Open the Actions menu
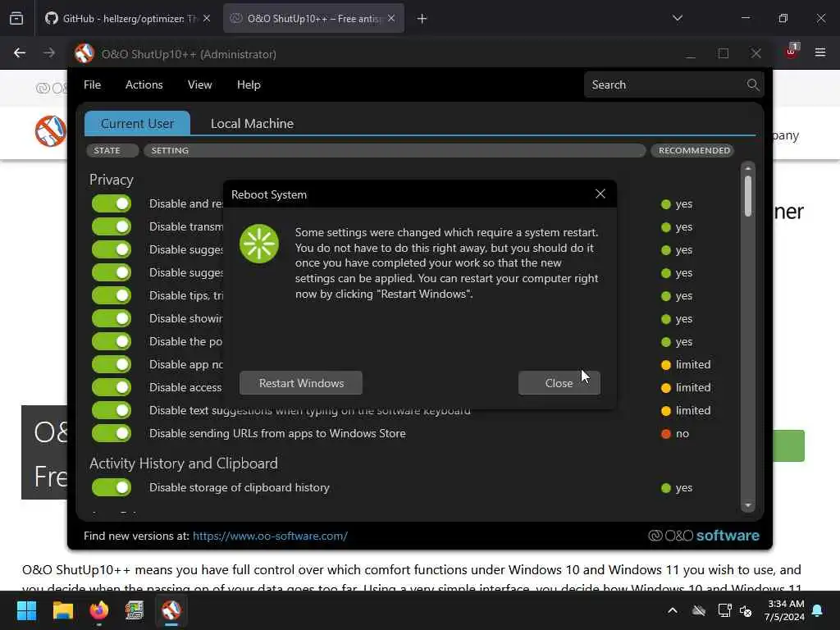This screenshot has width=840, height=630. [x=144, y=84]
